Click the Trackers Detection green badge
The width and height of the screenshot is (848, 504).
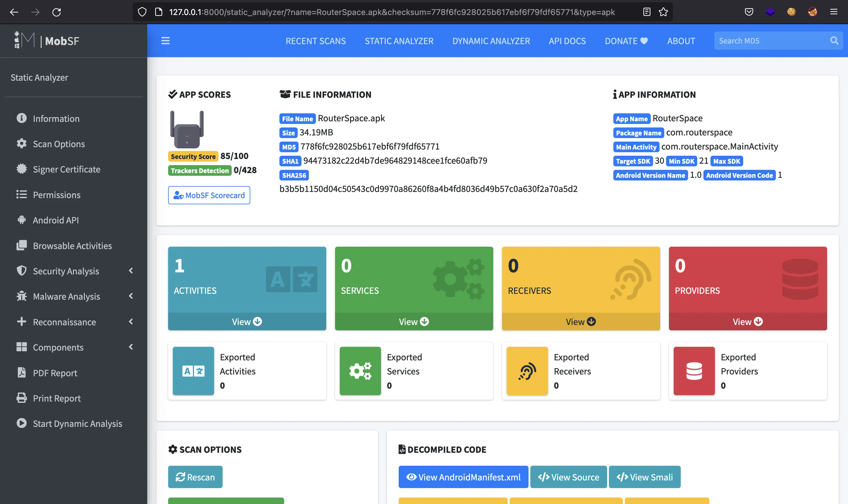200,170
